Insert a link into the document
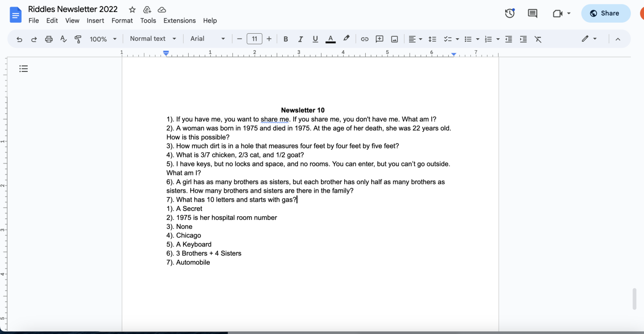 point(365,39)
